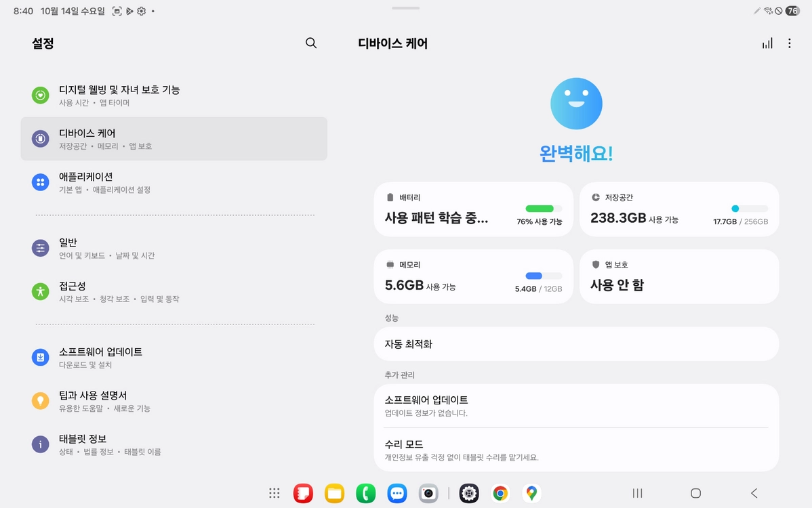The width and height of the screenshot is (812, 508).
Task: Tap the home navigation button
Action: (695, 493)
